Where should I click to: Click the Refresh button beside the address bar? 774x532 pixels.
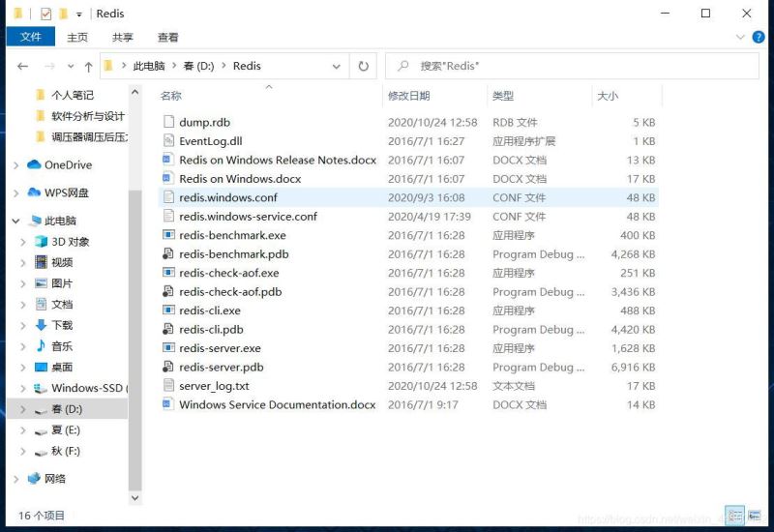pyautogui.click(x=364, y=66)
